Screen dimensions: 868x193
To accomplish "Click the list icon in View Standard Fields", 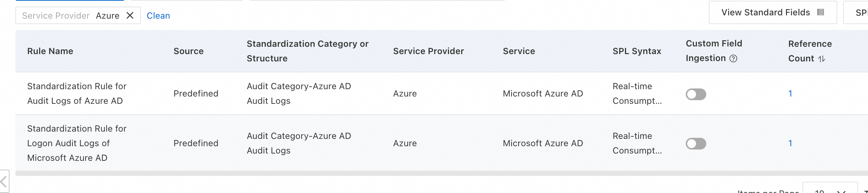I will click(821, 12).
